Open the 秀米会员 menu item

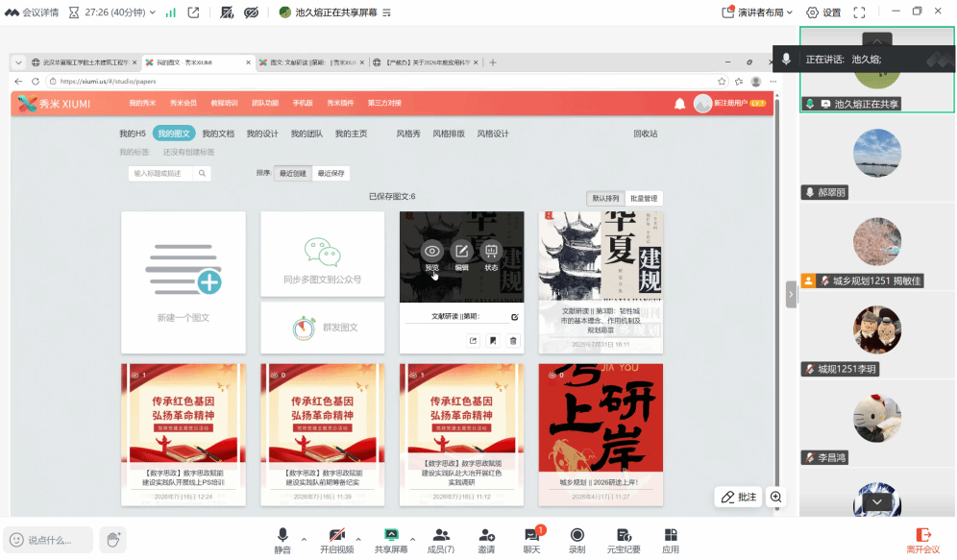coord(184,103)
